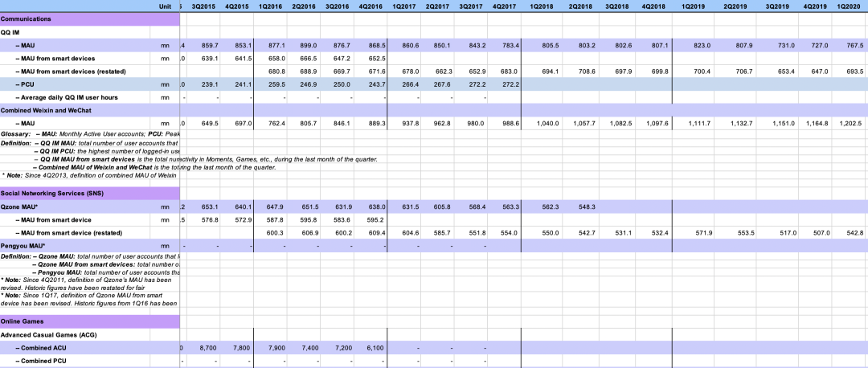The height and width of the screenshot is (368, 868).
Task: Click the QQ IM row label
Action: pyautogui.click(x=10, y=32)
